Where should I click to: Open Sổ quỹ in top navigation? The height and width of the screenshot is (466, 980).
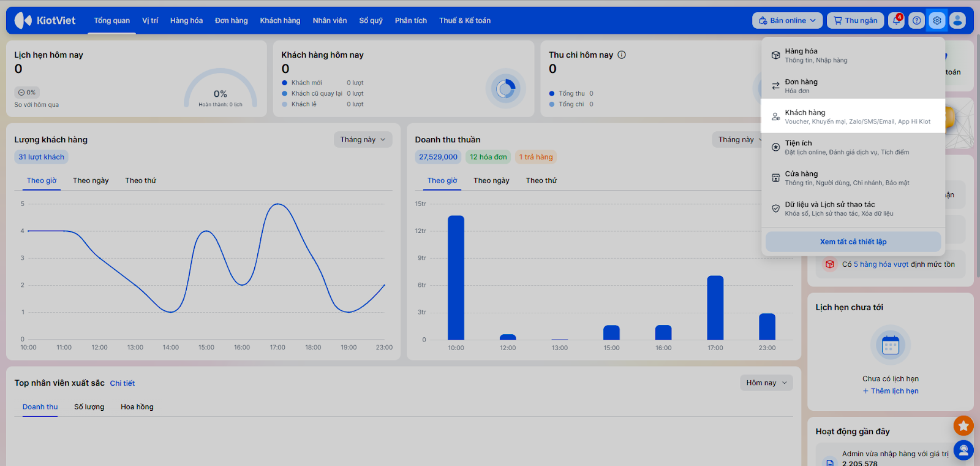(371, 20)
